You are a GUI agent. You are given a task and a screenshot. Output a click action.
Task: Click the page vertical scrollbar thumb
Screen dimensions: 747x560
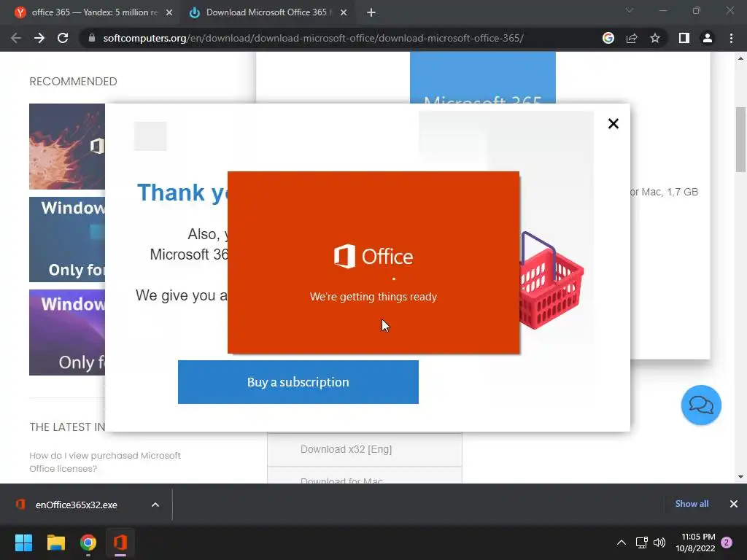pyautogui.click(x=740, y=139)
